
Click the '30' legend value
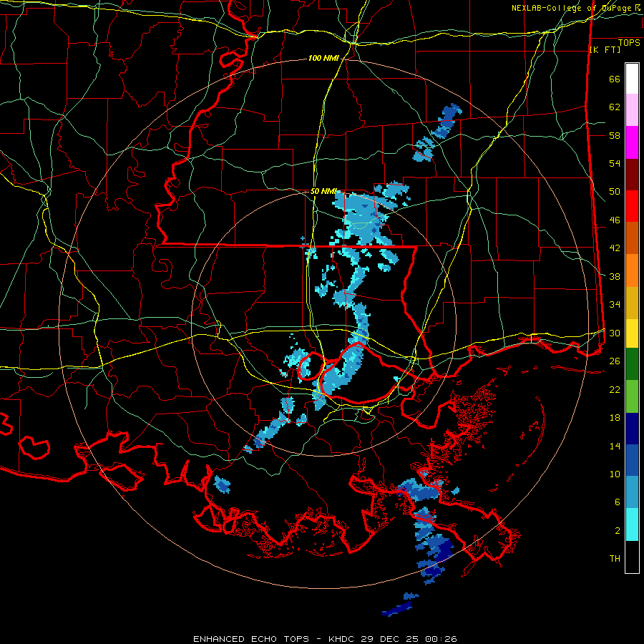point(615,333)
